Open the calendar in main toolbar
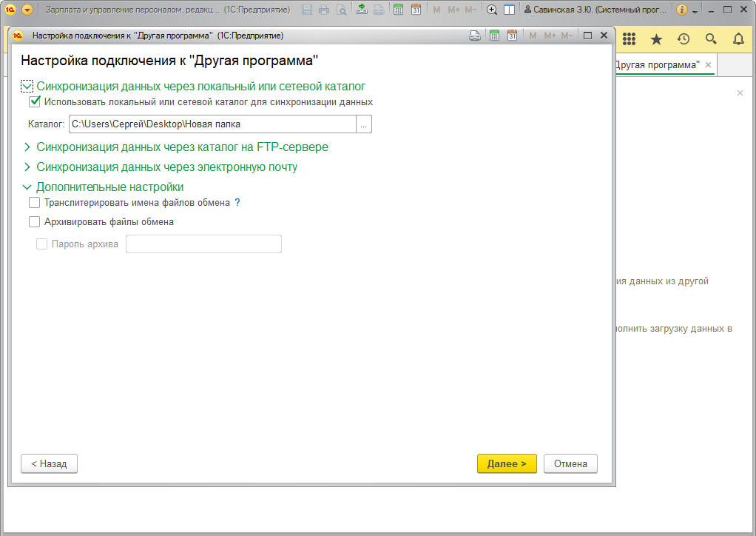 click(416, 10)
